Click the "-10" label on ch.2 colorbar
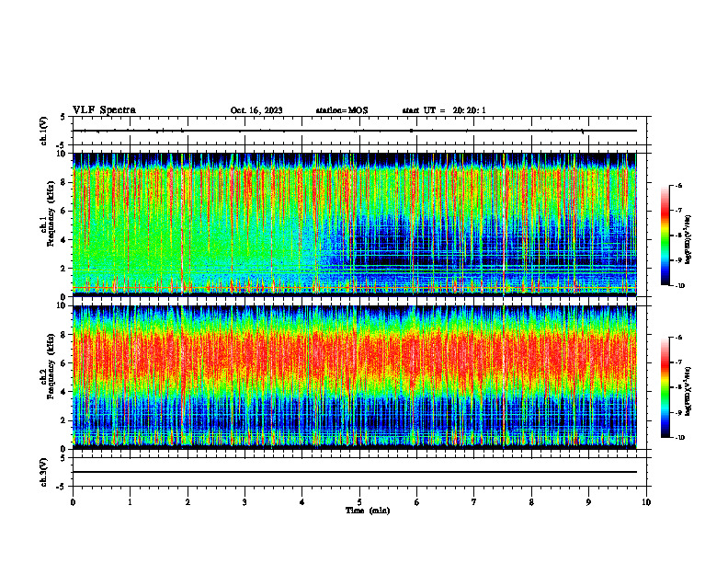 [679, 438]
